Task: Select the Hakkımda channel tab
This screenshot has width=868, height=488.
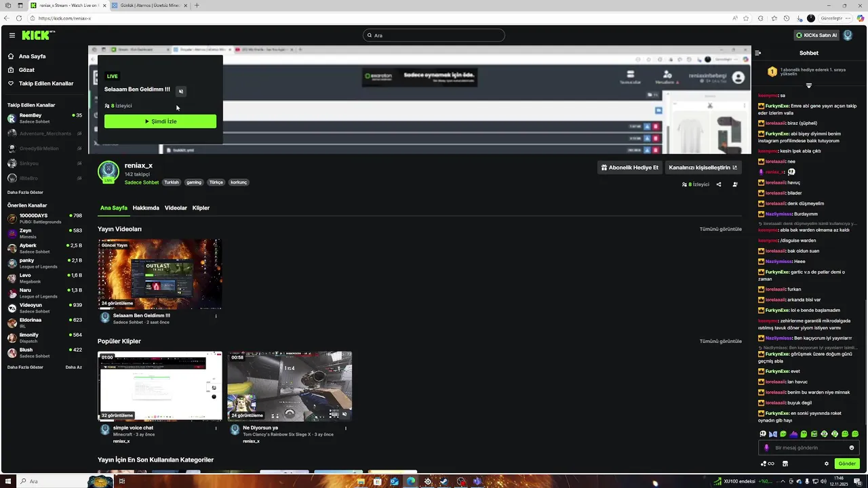Action: 146,208
